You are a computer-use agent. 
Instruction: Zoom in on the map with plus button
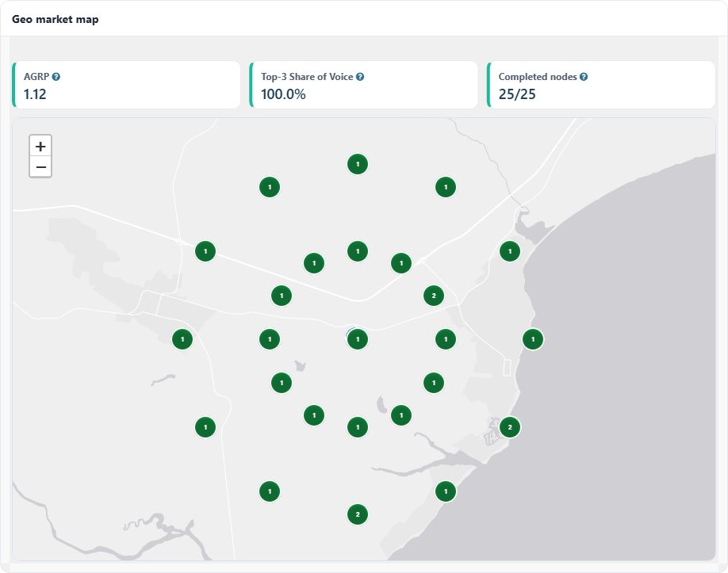pyautogui.click(x=40, y=146)
